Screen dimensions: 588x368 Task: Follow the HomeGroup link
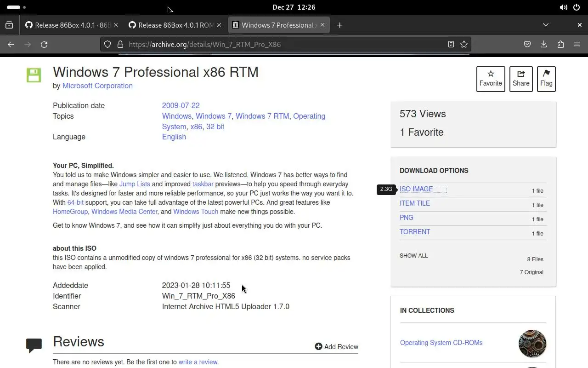pyautogui.click(x=70, y=212)
